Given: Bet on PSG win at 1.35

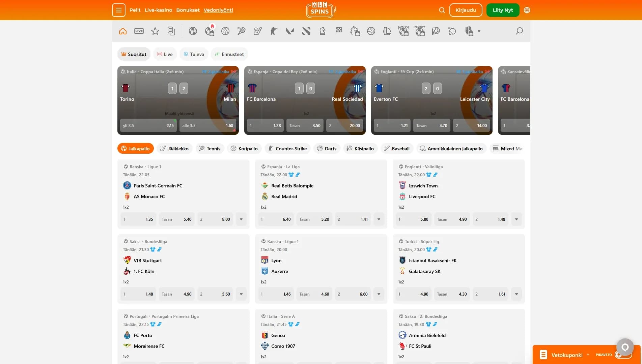Looking at the screenshot, I should (x=138, y=219).
